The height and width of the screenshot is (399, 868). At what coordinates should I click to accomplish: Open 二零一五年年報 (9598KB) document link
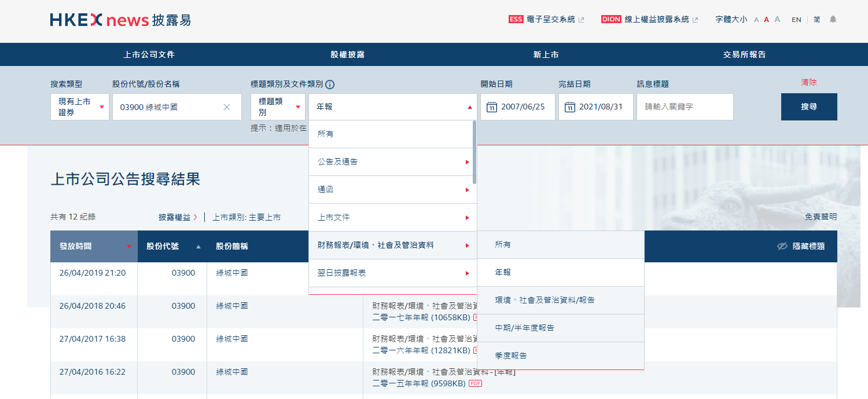pyautogui.click(x=420, y=383)
